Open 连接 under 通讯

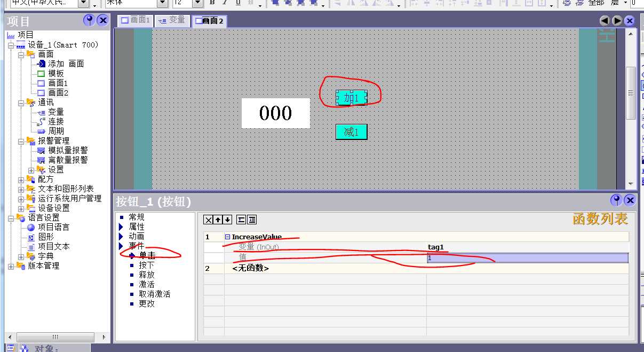tap(56, 122)
